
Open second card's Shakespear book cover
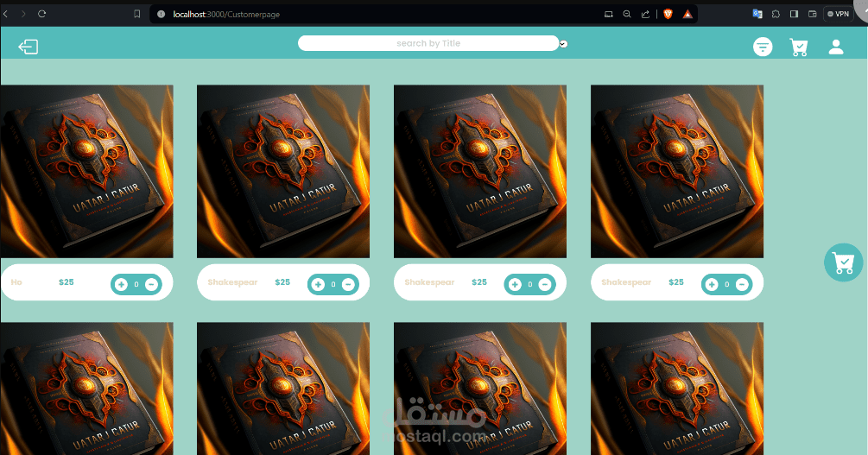(283, 172)
